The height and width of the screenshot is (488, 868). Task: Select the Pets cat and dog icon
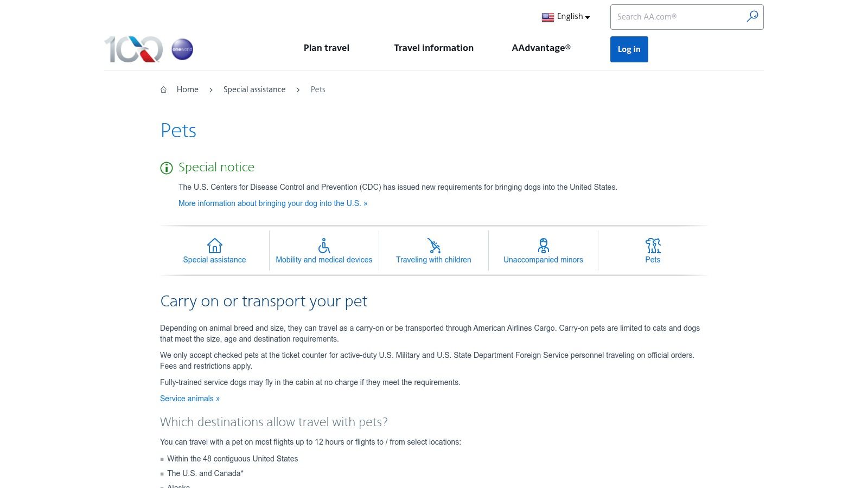[653, 246]
